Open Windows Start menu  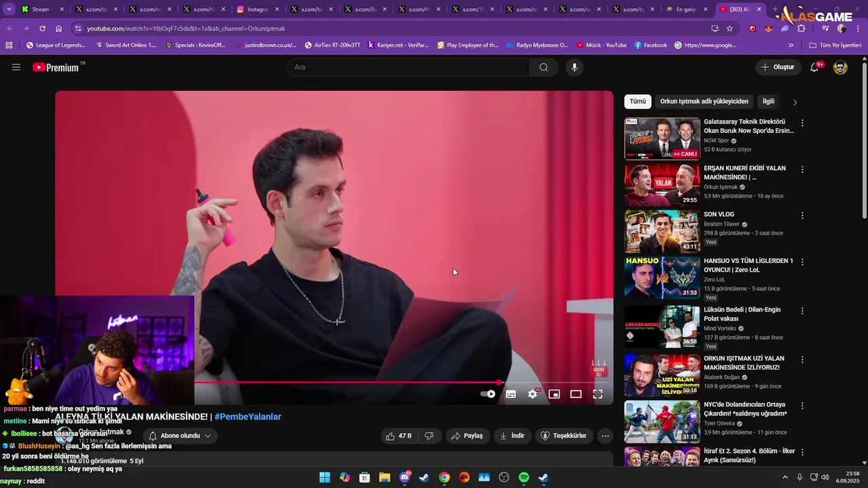[325, 477]
